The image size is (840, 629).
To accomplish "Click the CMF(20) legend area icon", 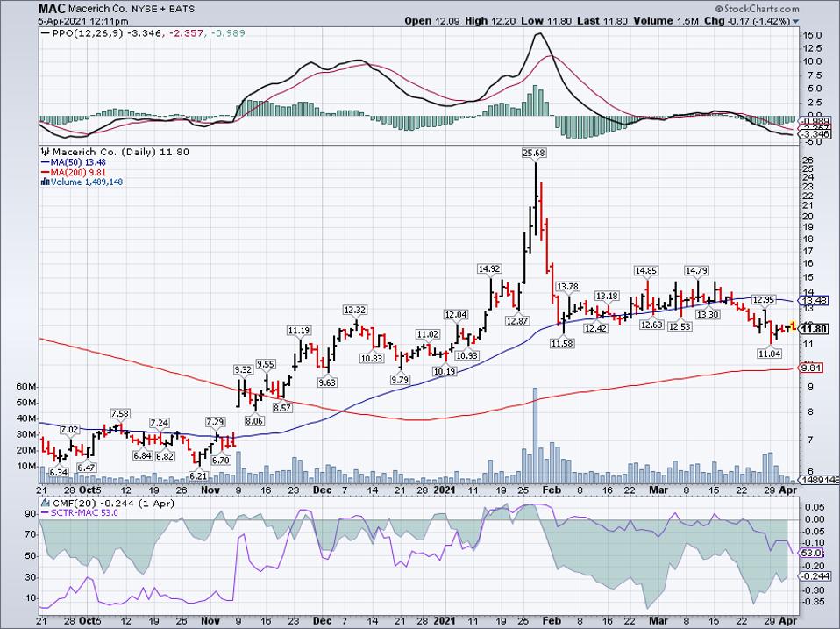I will (46, 503).
